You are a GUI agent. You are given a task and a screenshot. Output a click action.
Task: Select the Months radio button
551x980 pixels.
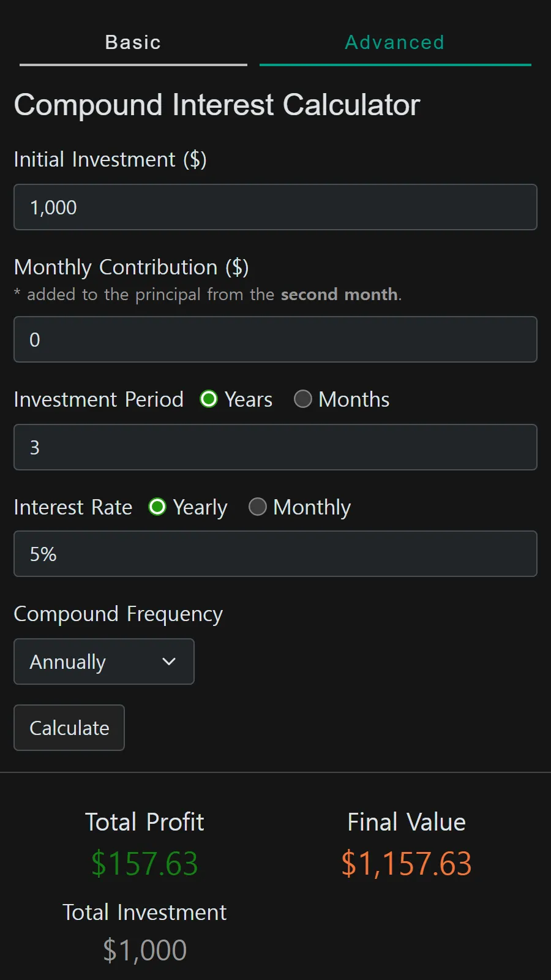[x=303, y=399]
